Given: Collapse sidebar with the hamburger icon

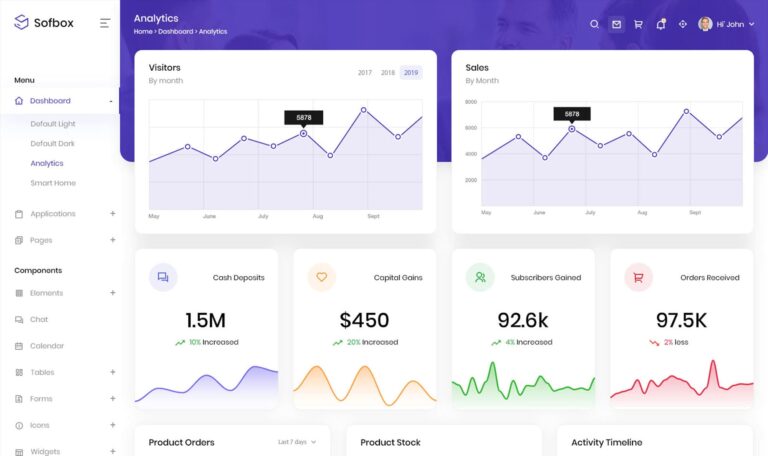Looking at the screenshot, I should pos(105,23).
